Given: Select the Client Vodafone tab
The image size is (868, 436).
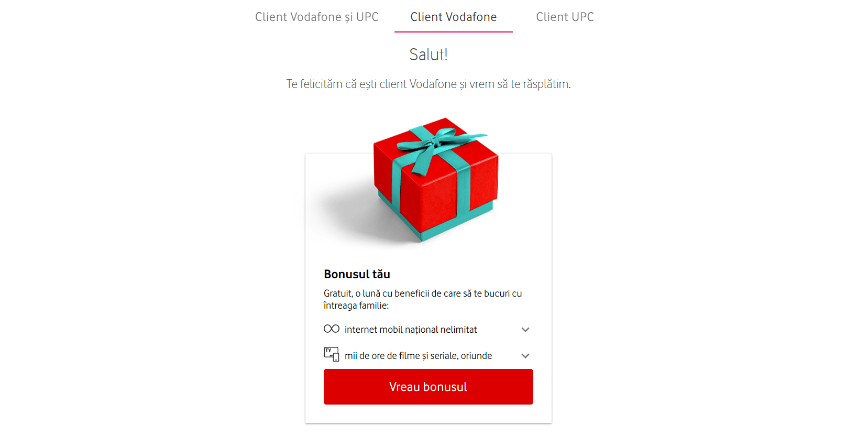Looking at the screenshot, I should (x=453, y=17).
